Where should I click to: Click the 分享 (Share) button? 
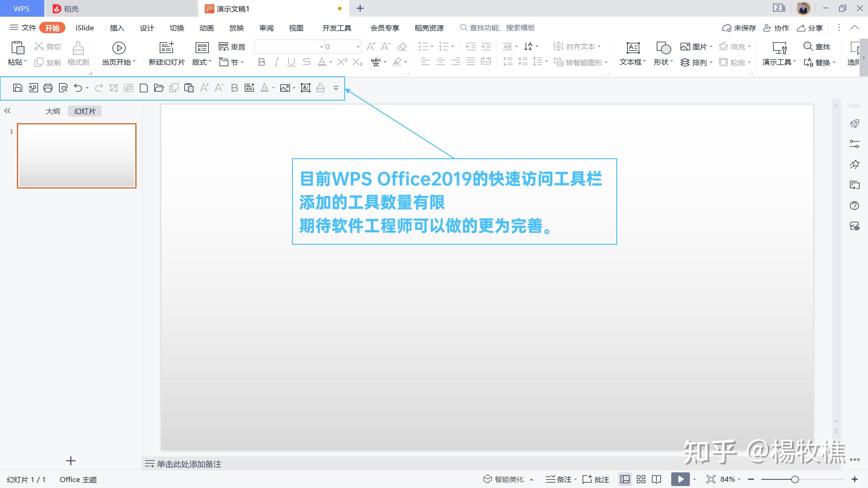click(x=809, y=28)
